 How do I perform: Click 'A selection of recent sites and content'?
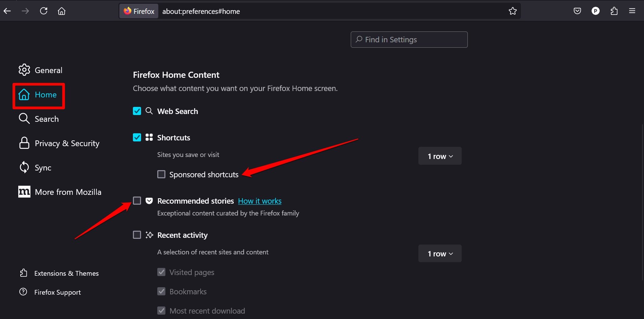pyautogui.click(x=213, y=252)
